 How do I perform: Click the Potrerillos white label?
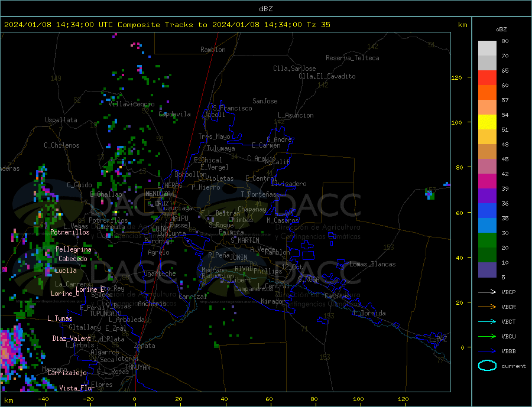click(70, 232)
